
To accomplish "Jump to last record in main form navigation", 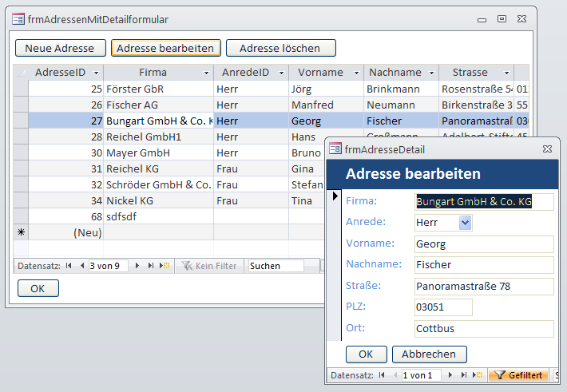I will [150, 266].
